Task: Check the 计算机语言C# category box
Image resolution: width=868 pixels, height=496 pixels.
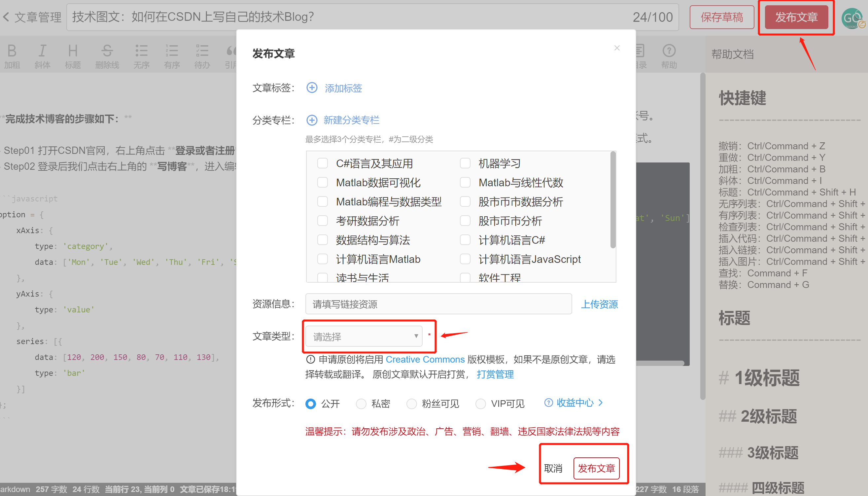Action: coord(465,240)
